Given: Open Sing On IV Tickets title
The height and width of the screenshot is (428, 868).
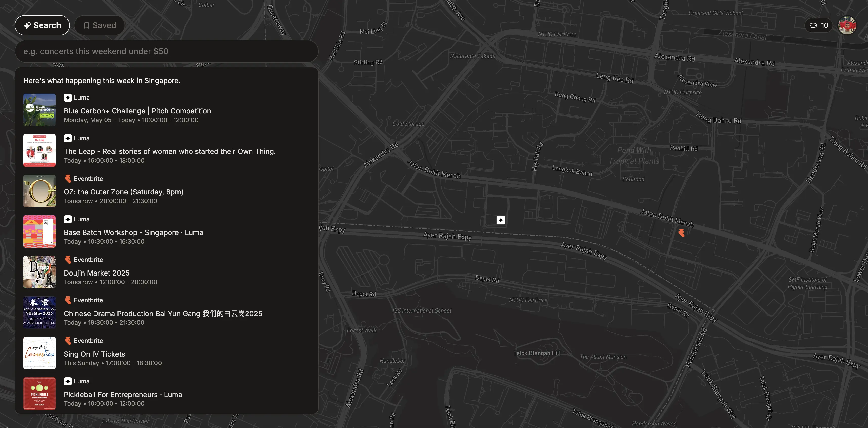Looking at the screenshot, I should tap(94, 354).
